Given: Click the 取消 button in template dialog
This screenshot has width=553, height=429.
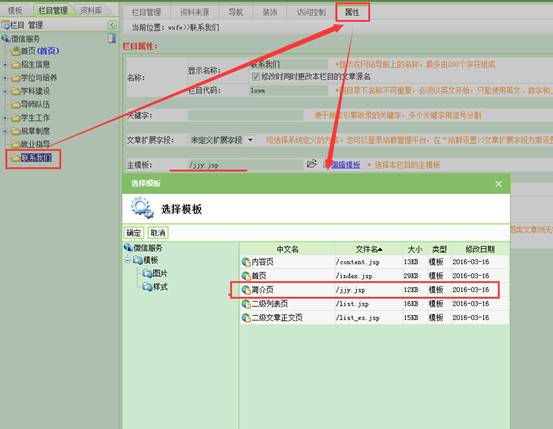Looking at the screenshot, I should click(158, 233).
